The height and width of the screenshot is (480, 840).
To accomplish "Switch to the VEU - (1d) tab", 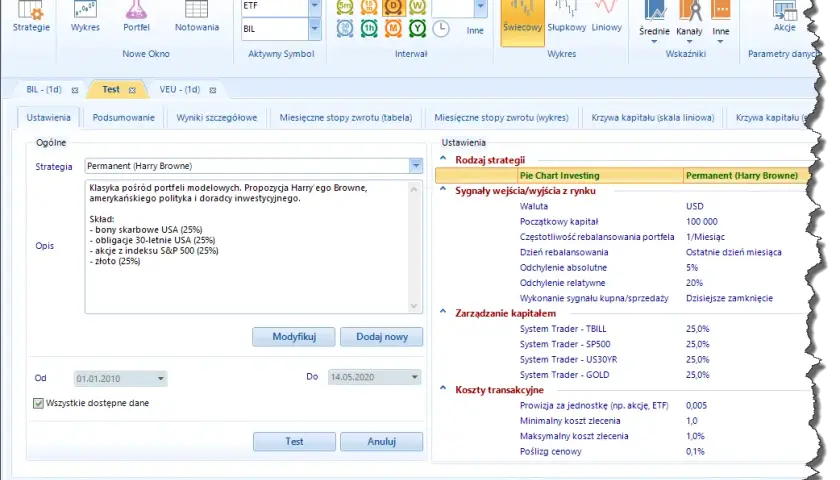I will point(179,89).
